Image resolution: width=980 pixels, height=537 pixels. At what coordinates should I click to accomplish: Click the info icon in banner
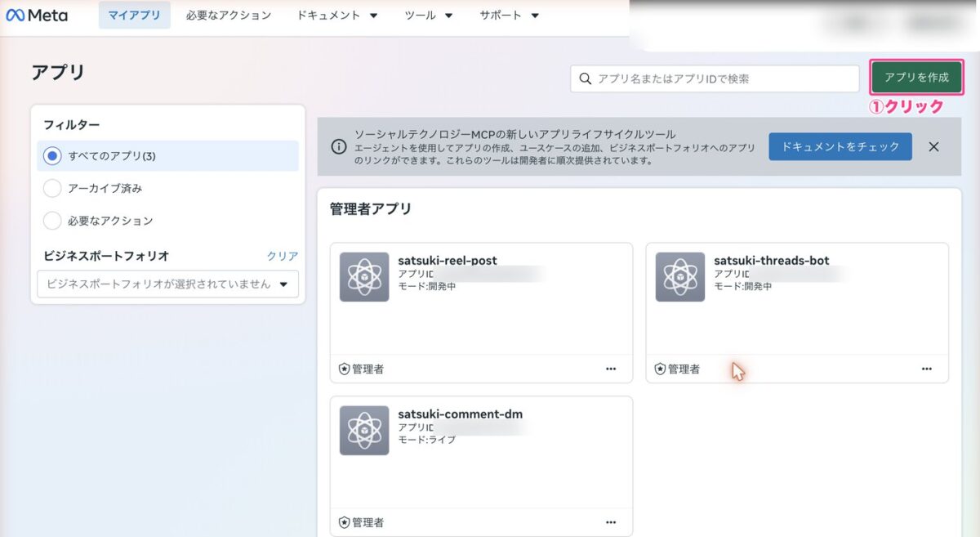(x=338, y=147)
